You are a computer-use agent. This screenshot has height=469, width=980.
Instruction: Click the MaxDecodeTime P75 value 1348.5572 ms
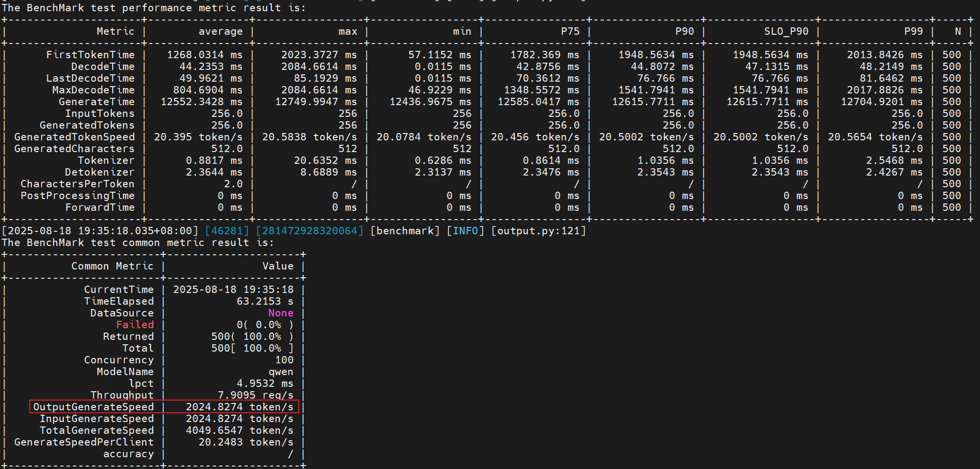click(x=542, y=90)
